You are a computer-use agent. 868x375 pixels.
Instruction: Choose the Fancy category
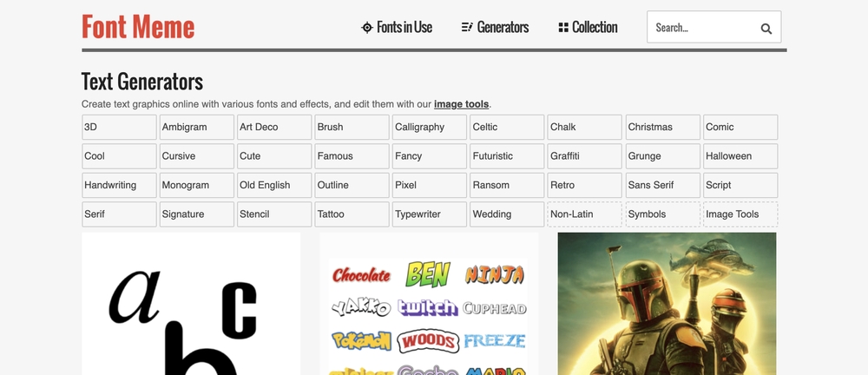pos(430,156)
